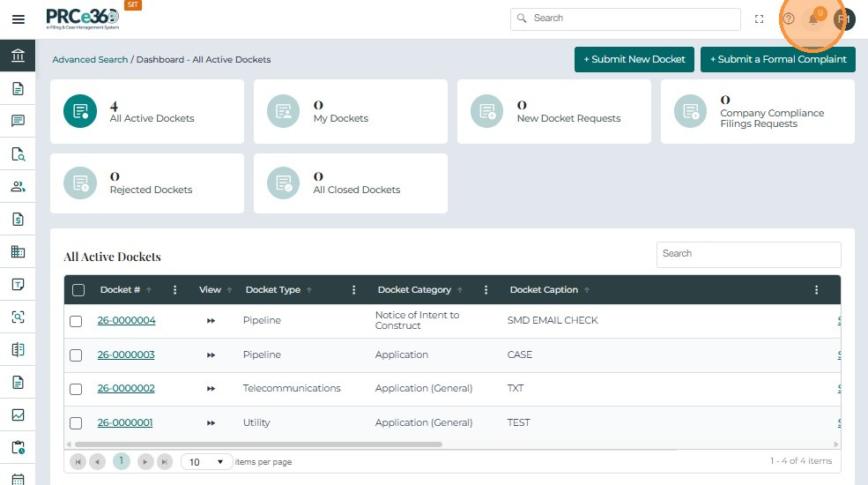Click the chart image sidebar icon
Viewport: 868px width, 485px height.
pyautogui.click(x=18, y=414)
